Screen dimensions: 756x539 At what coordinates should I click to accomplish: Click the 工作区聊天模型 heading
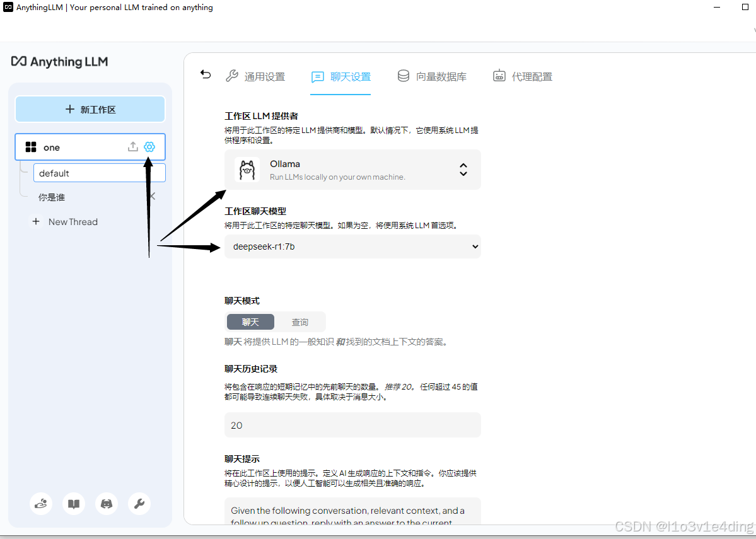255,211
